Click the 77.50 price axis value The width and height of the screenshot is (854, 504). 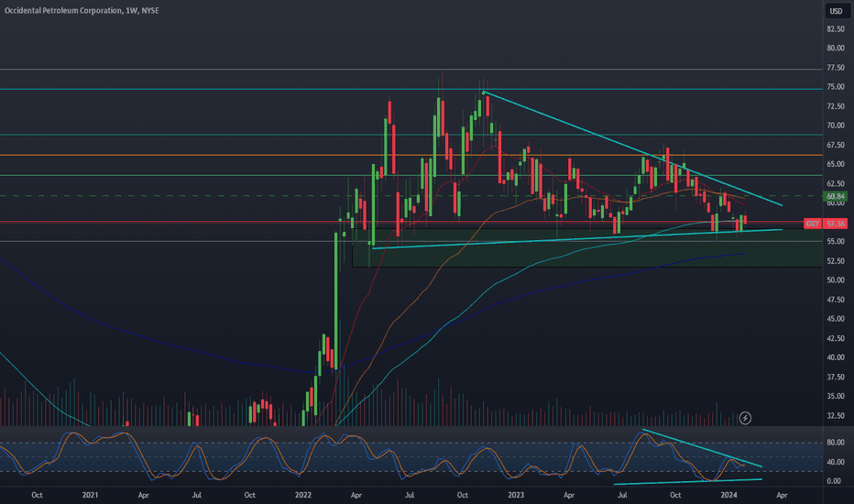point(836,68)
